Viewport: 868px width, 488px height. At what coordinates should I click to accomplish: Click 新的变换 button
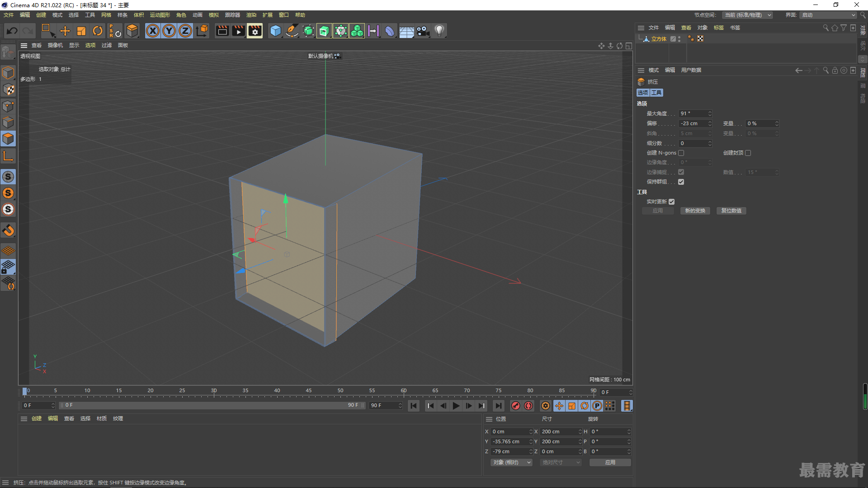pos(695,211)
